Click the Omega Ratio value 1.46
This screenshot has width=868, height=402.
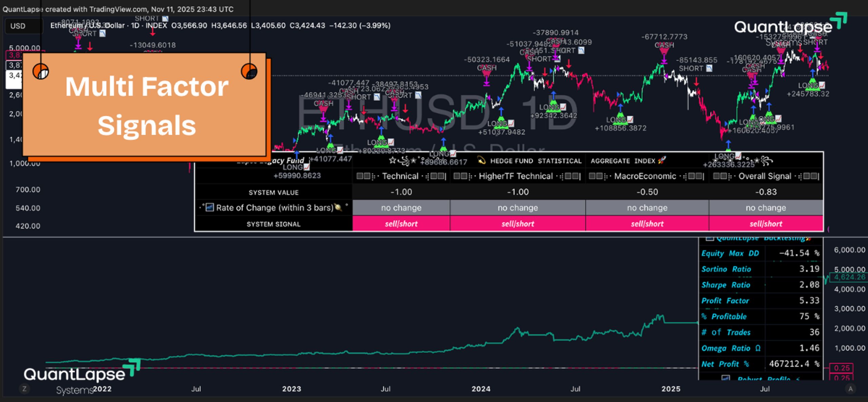click(809, 348)
